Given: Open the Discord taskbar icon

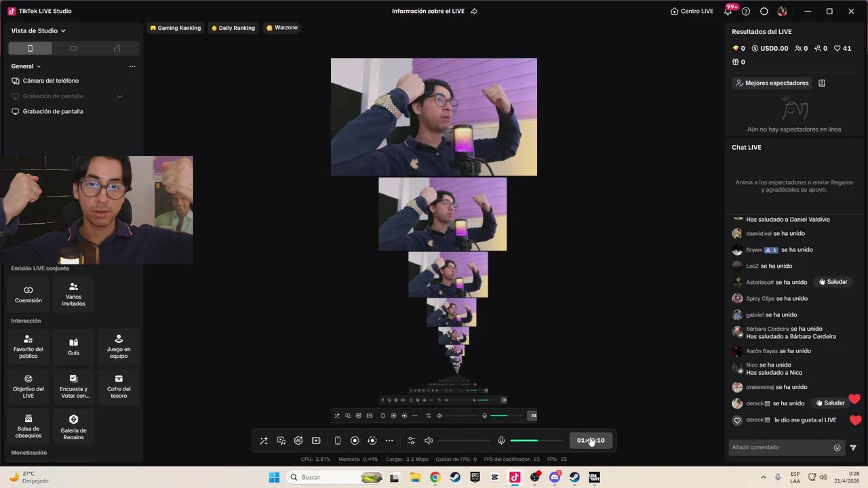Looking at the screenshot, I should click(x=555, y=477).
